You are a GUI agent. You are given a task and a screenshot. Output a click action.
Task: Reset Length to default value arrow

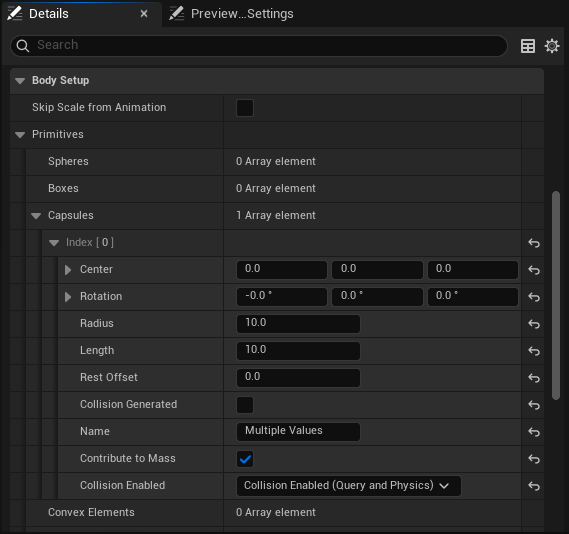click(534, 351)
